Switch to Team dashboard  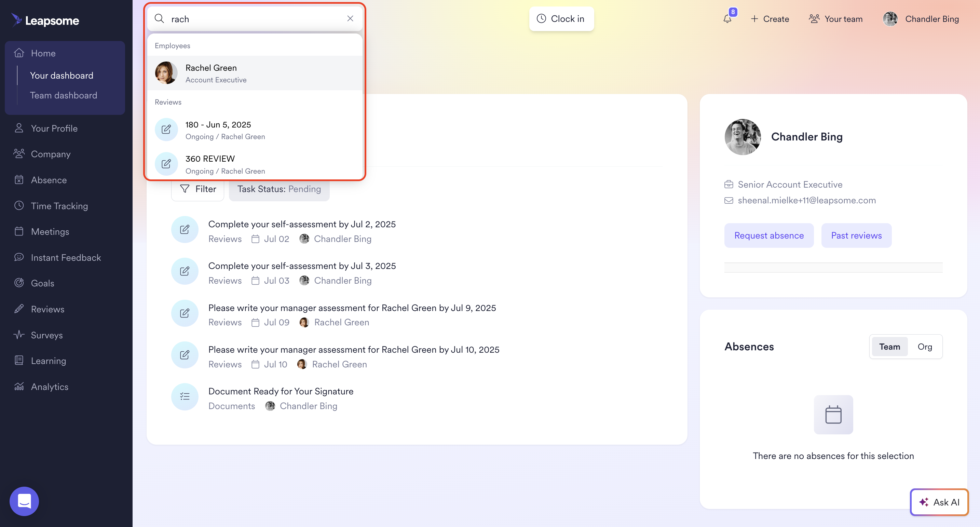click(64, 95)
